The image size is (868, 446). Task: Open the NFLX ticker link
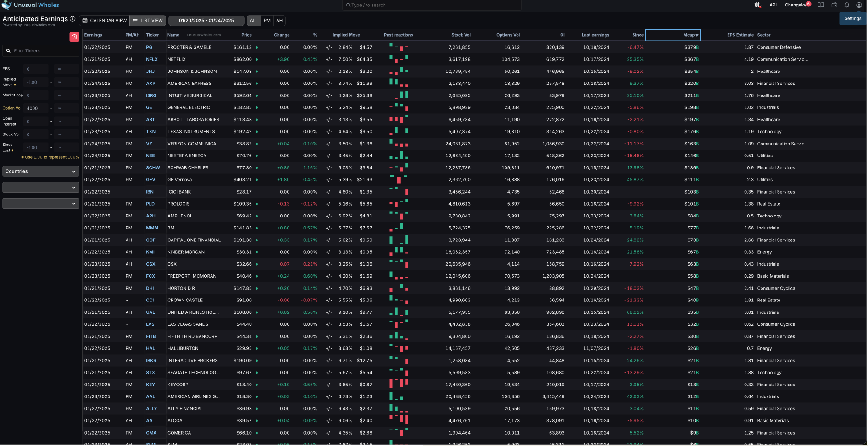(152, 60)
